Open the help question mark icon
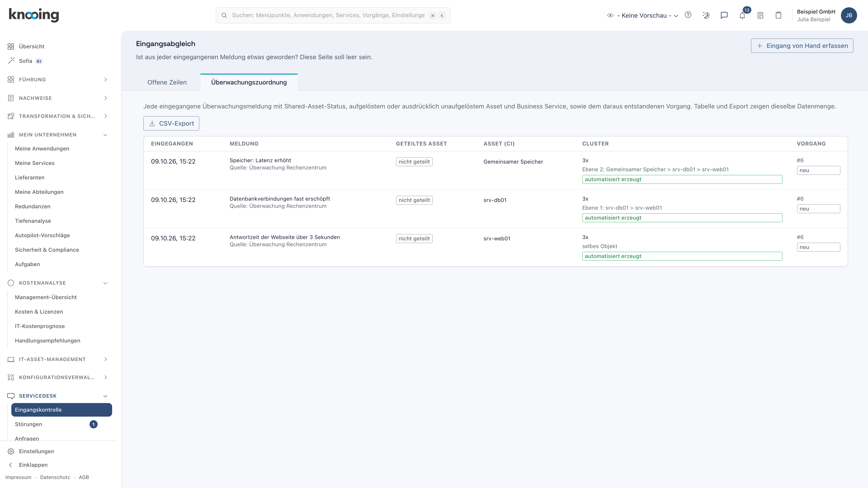 click(x=688, y=15)
